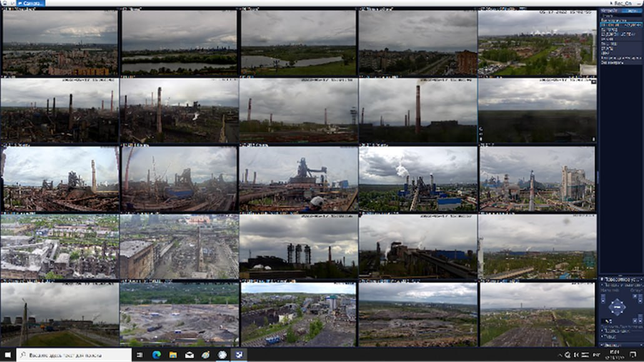Click the PTZ direction pad center

(617, 307)
